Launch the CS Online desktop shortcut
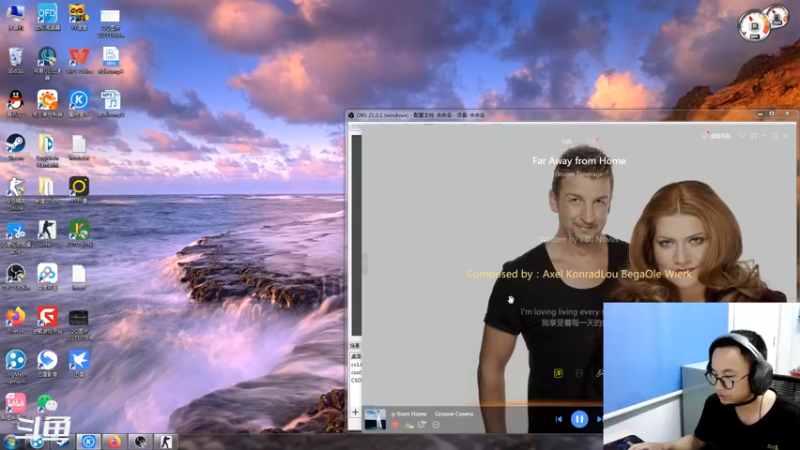Viewport: 800px width, 450px height. (x=15, y=192)
